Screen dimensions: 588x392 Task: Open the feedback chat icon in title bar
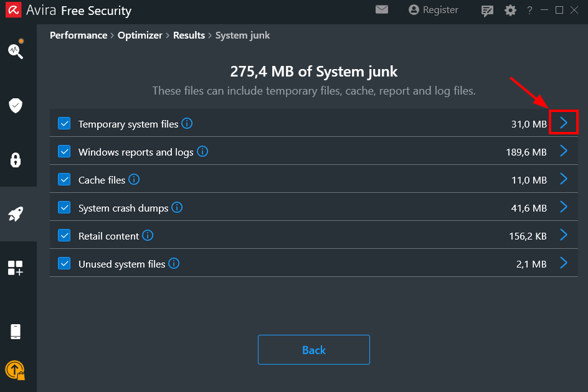[x=488, y=11]
